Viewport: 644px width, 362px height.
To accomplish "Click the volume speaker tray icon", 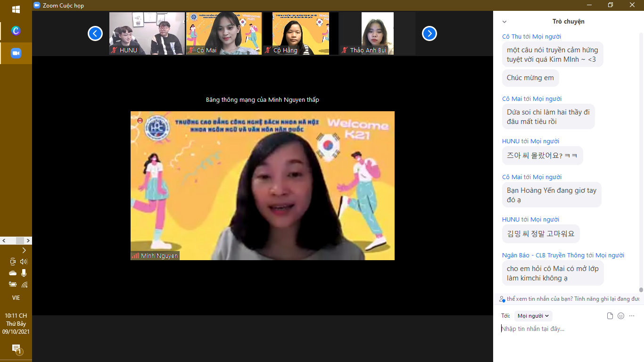I will [24, 262].
